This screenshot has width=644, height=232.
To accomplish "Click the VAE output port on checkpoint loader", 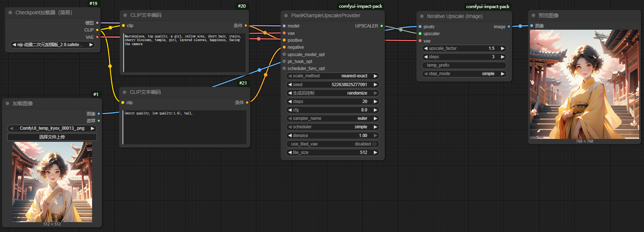I will (x=97, y=37).
